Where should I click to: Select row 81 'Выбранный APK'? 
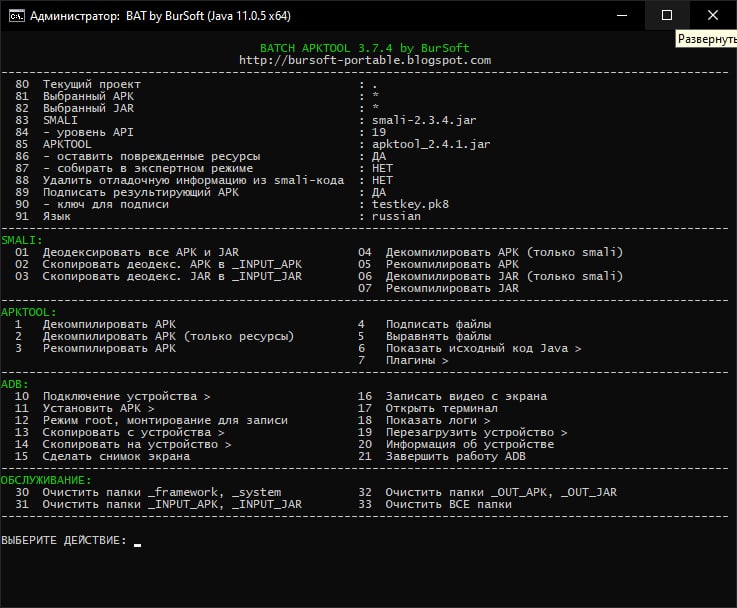[x=196, y=96]
